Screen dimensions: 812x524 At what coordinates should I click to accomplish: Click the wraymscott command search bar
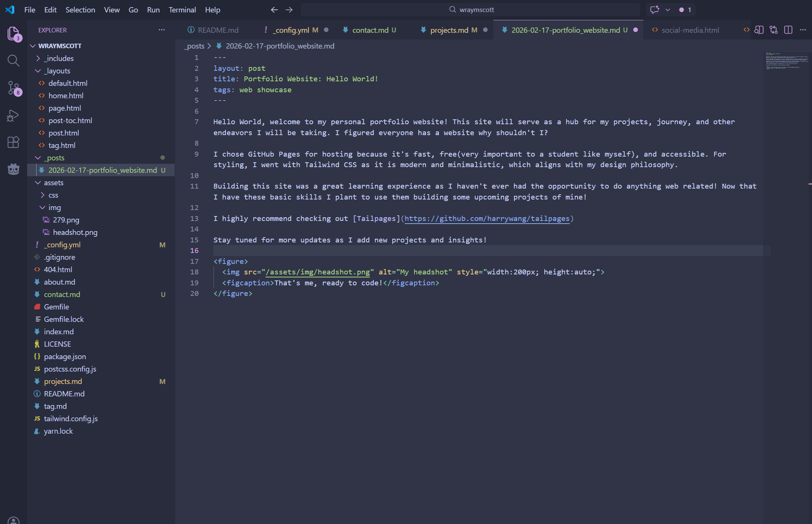(x=471, y=9)
